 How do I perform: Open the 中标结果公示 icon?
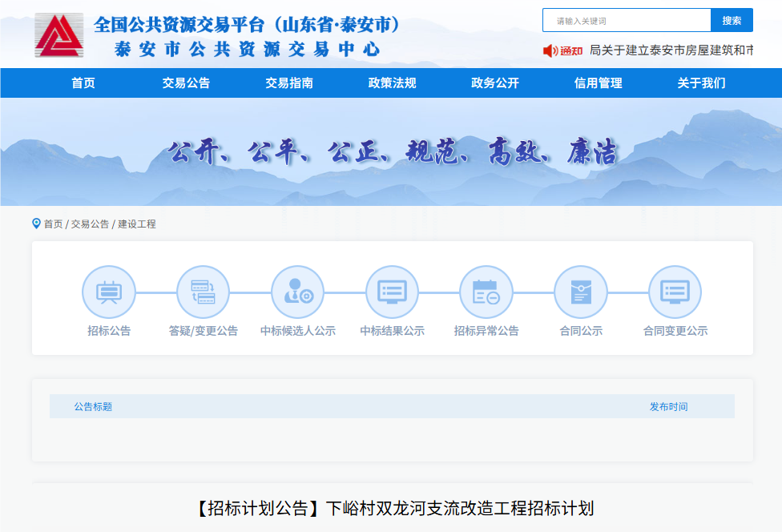pos(392,292)
